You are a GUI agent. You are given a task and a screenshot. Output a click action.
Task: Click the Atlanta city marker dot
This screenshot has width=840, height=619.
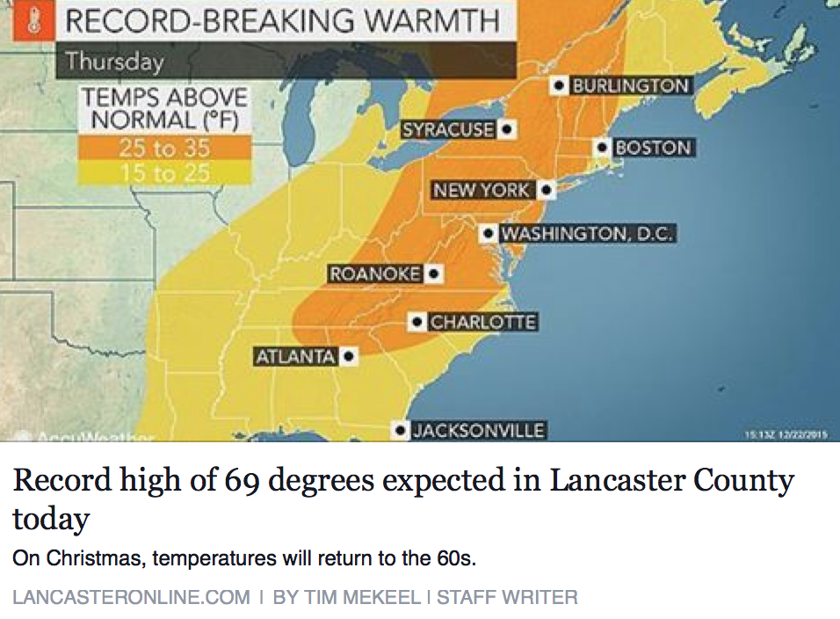pos(348,357)
